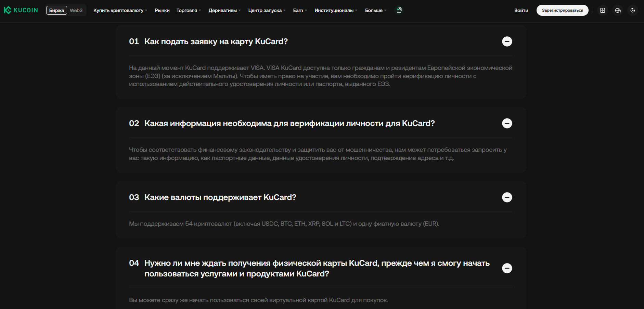Click the download app icon
Viewport: 644px width, 309px height.
tap(603, 10)
